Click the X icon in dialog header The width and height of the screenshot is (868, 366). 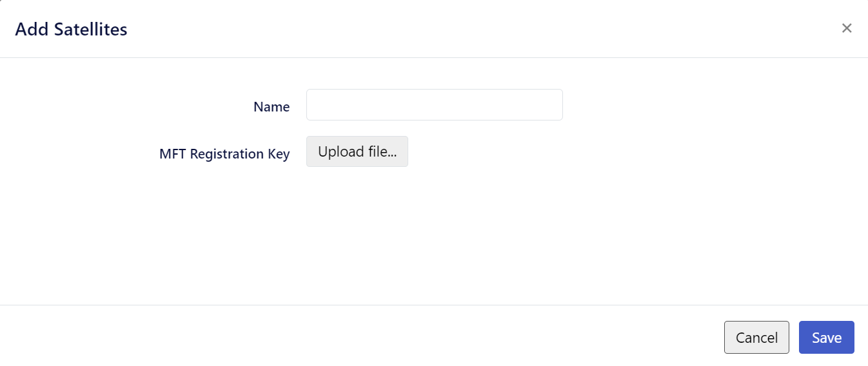click(847, 28)
